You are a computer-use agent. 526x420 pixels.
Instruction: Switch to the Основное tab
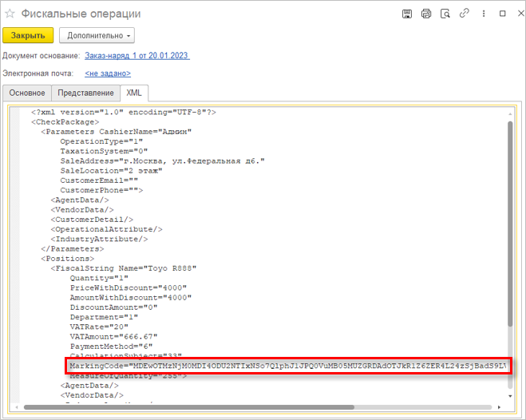(27, 93)
